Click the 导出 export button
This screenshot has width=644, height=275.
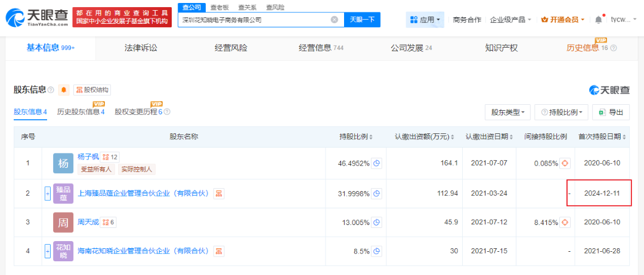611,112
